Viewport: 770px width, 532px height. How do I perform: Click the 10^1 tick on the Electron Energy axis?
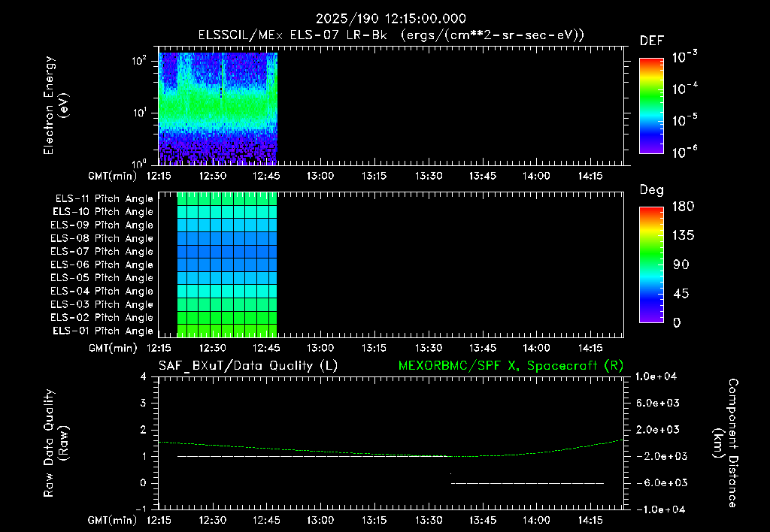139,113
